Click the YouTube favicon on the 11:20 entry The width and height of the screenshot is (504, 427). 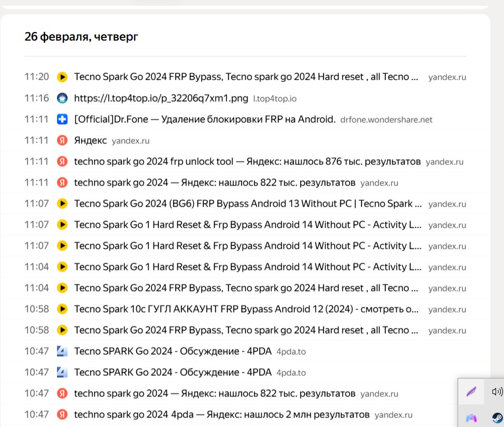pyautogui.click(x=62, y=76)
